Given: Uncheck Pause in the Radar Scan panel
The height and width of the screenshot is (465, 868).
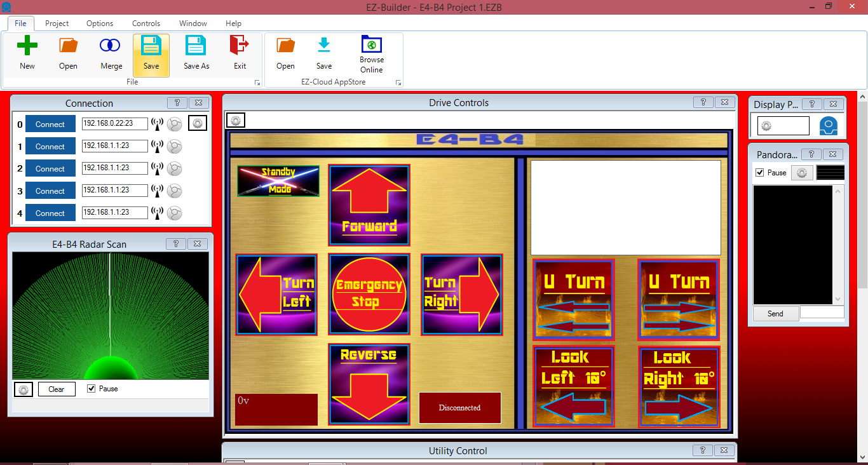Looking at the screenshot, I should point(92,388).
